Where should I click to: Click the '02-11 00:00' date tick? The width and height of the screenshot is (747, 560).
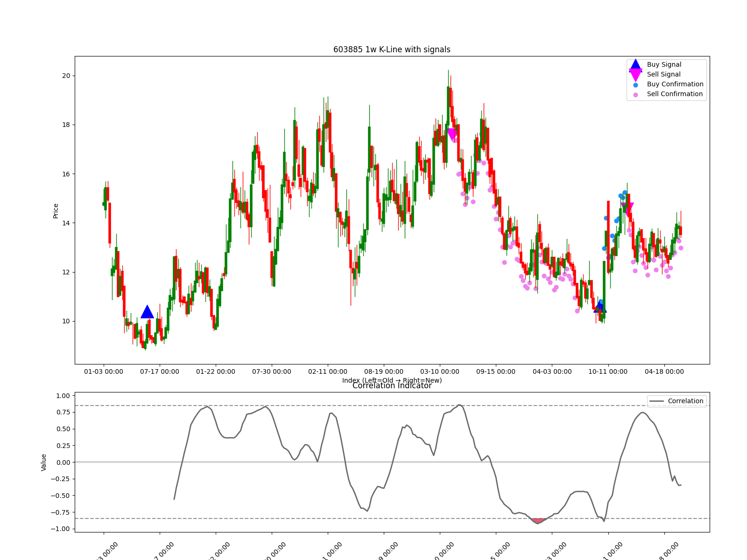coord(328,372)
